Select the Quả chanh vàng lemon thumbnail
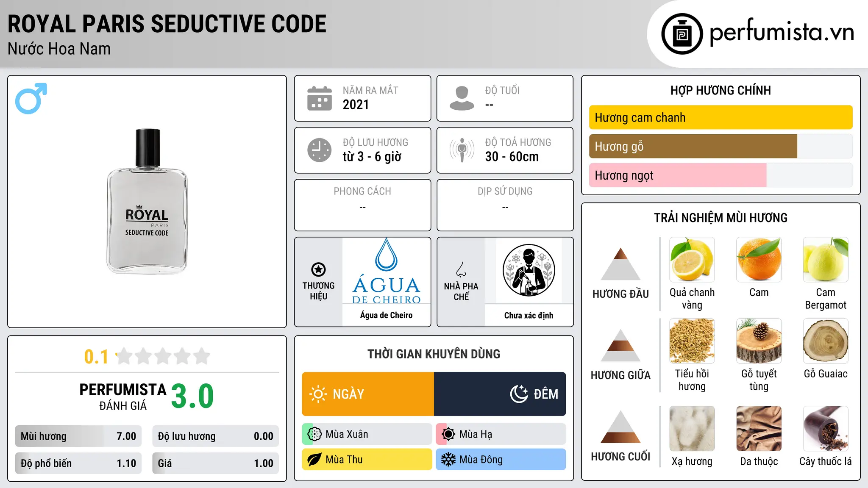Image resolution: width=868 pixels, height=488 pixels. point(692,260)
